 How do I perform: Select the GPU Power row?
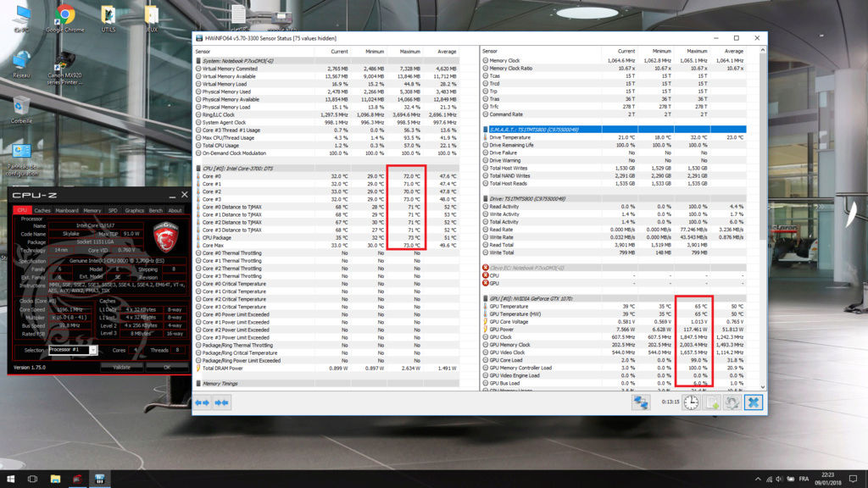(x=614, y=330)
